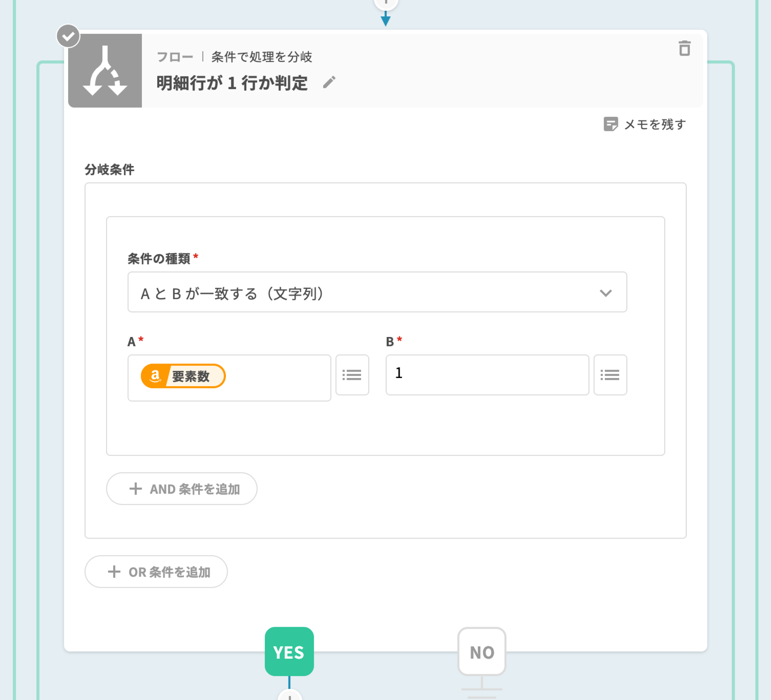Click AND 条件を追加 button
The height and width of the screenshot is (700, 771).
(x=182, y=489)
